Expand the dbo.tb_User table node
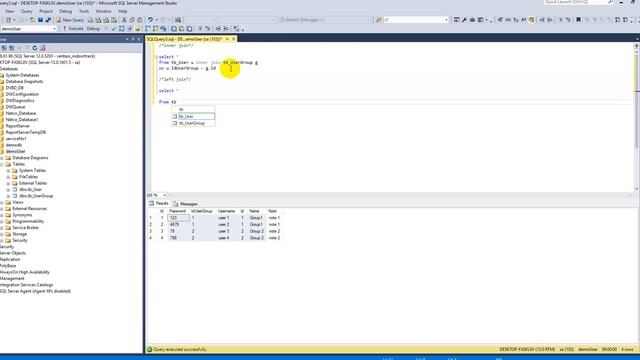The width and height of the screenshot is (640, 360). coord(8,189)
